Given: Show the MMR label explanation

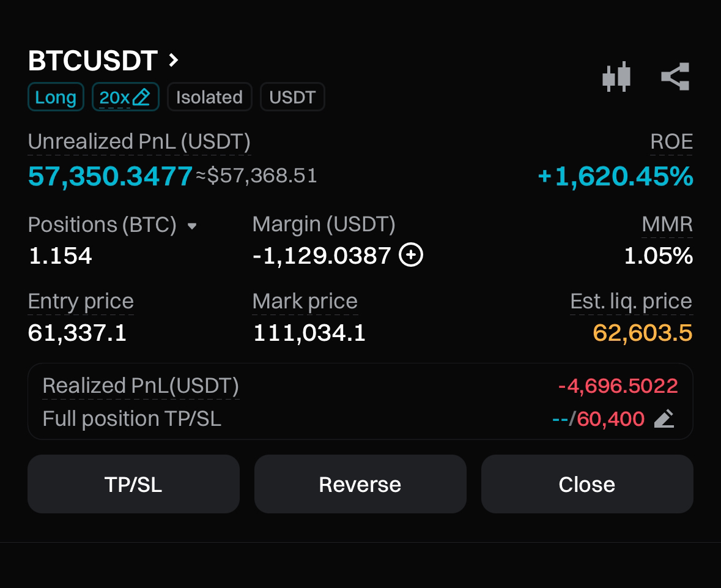Looking at the screenshot, I should pos(667,225).
